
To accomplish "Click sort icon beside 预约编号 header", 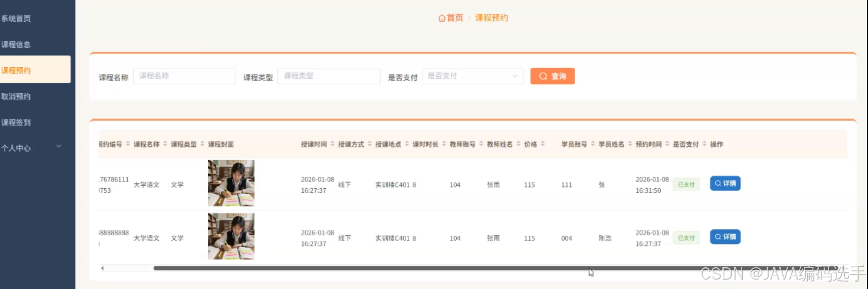I will click(x=128, y=144).
